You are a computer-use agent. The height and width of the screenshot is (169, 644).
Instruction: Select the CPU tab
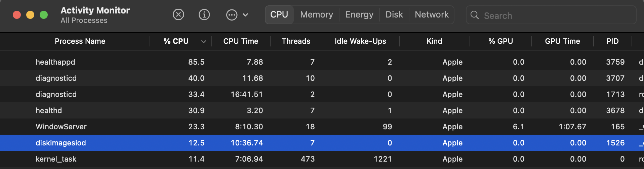click(279, 15)
